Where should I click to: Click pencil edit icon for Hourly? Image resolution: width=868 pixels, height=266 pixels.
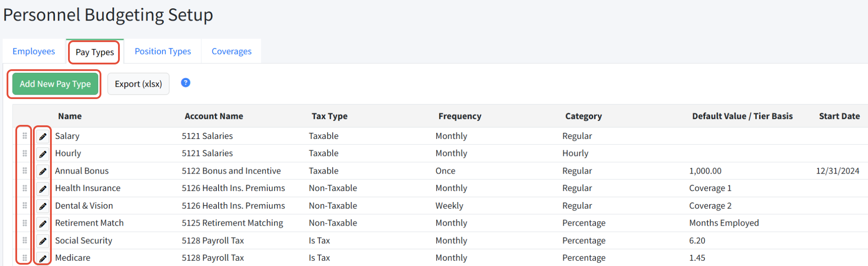click(43, 154)
